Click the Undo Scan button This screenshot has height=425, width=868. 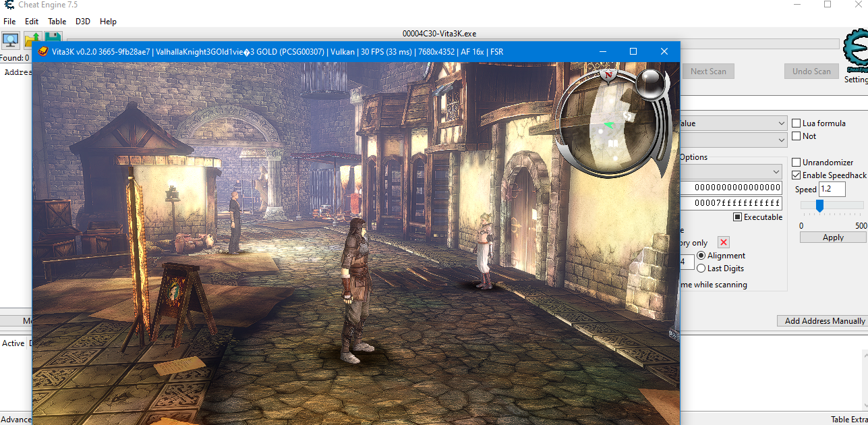pyautogui.click(x=811, y=72)
